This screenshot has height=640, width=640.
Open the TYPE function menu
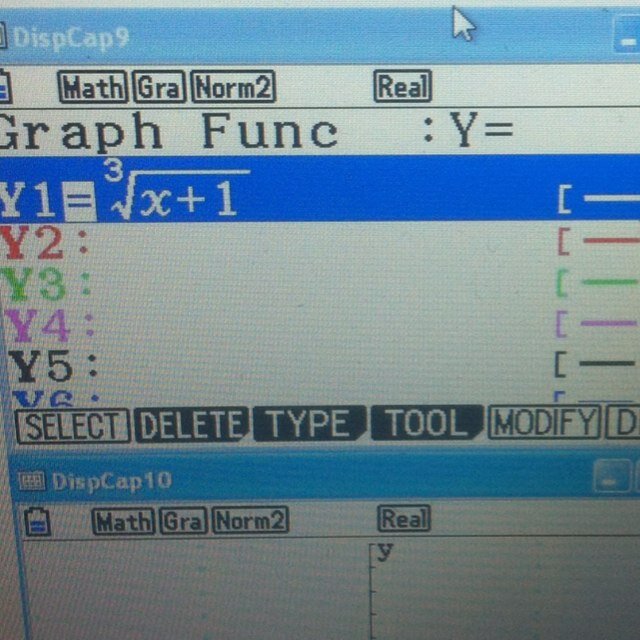[x=309, y=423]
